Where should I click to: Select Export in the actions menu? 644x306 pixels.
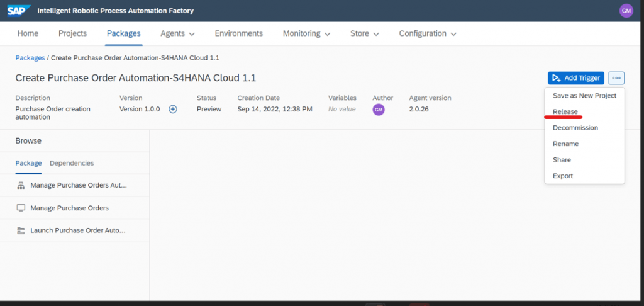point(563,176)
